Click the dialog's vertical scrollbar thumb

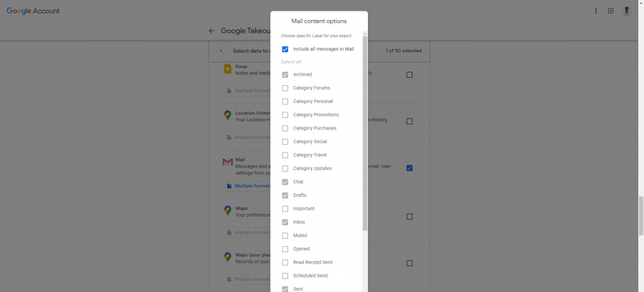(365, 133)
